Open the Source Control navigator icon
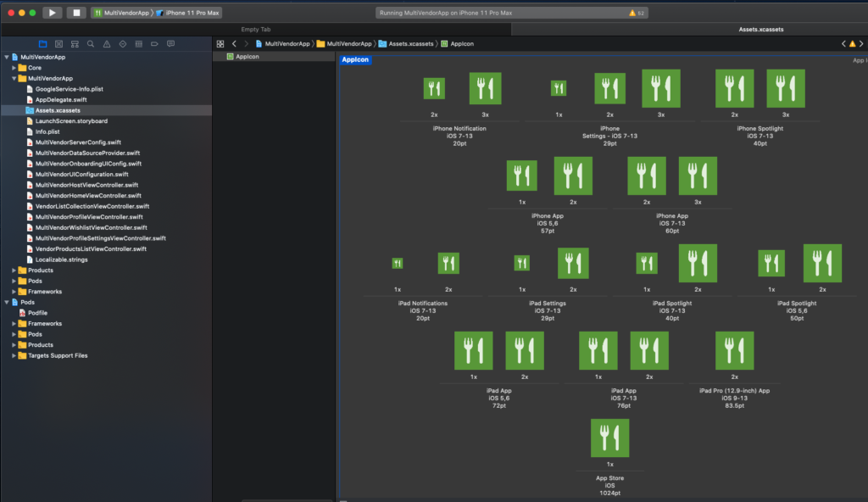 click(x=58, y=43)
